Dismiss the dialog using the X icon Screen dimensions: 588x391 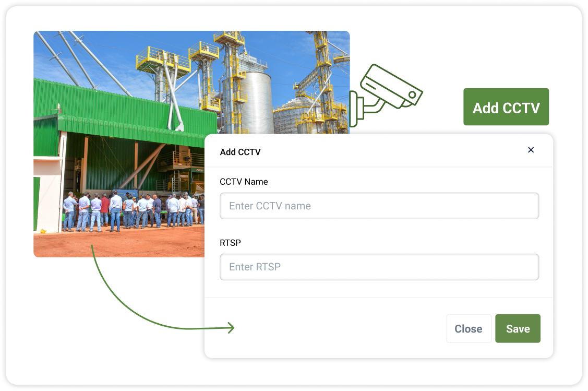tap(531, 150)
